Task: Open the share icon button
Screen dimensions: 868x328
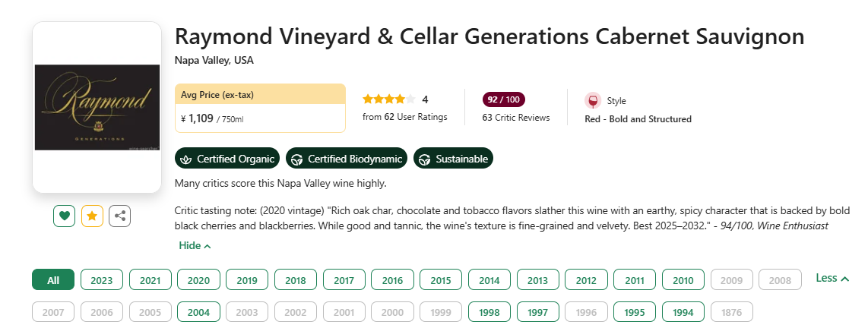Action: tap(119, 216)
